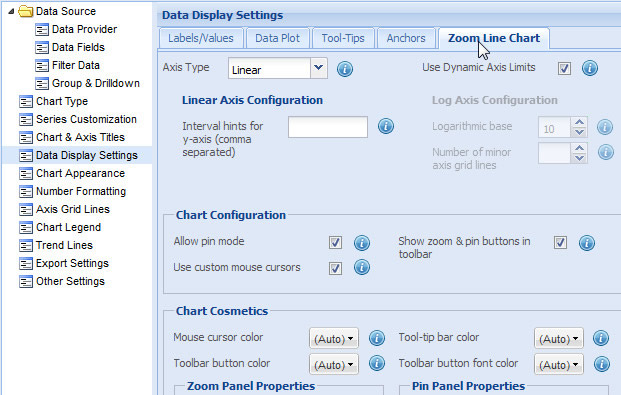This screenshot has width=621, height=395.
Task: Click the page icon beside Group & Drilldown
Action: (42, 84)
